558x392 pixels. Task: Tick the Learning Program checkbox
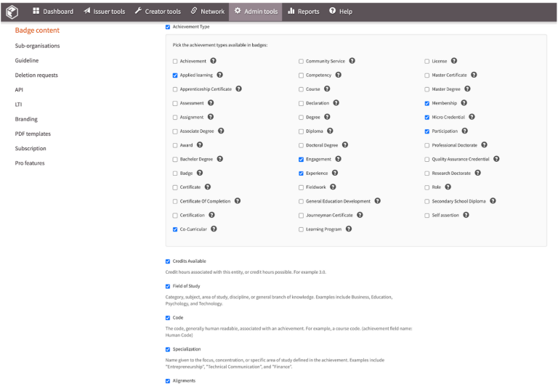[302, 229]
